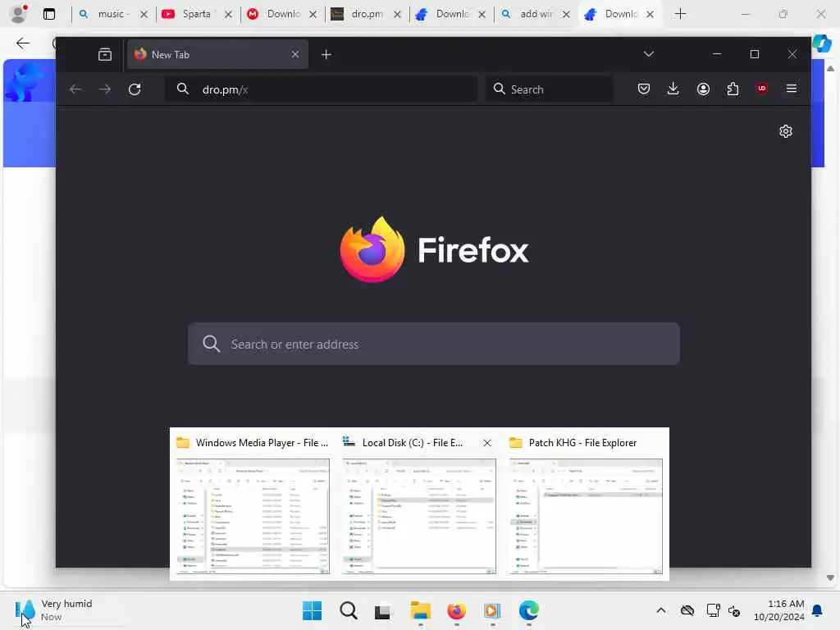Viewport: 840px width, 630px height.
Task: Close the Firefox New Tab tab
Action: (x=295, y=55)
